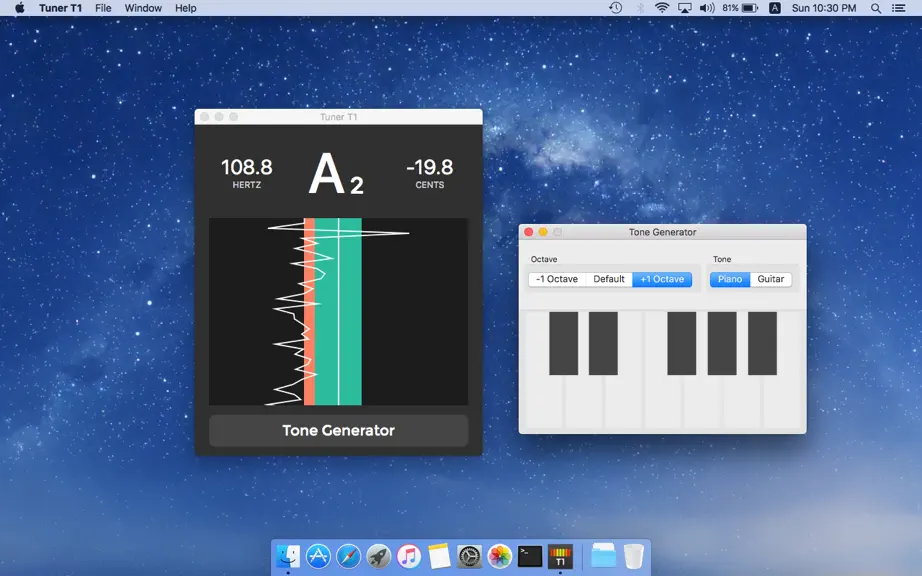Click the Tone label

coord(721,259)
